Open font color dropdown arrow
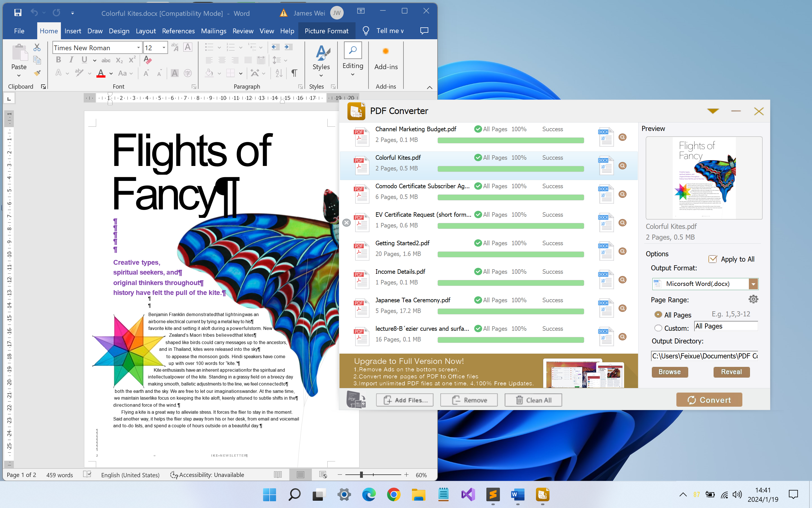The height and width of the screenshot is (508, 812). pos(111,73)
